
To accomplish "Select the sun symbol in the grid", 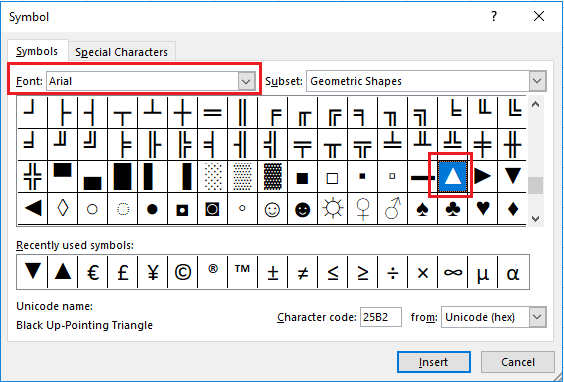I will point(332,209).
